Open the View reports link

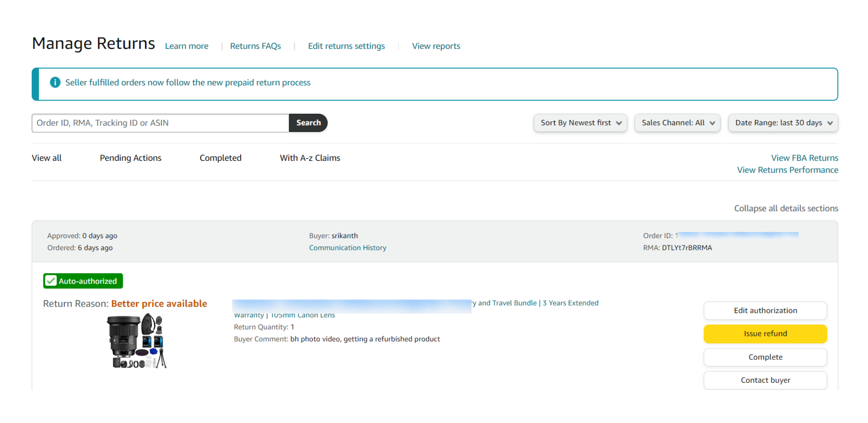[436, 46]
